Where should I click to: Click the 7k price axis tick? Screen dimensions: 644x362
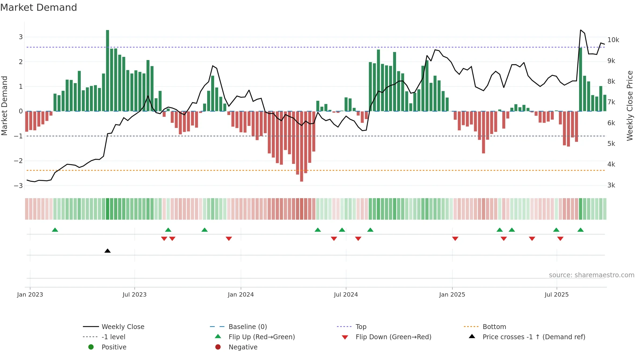[x=611, y=102]
